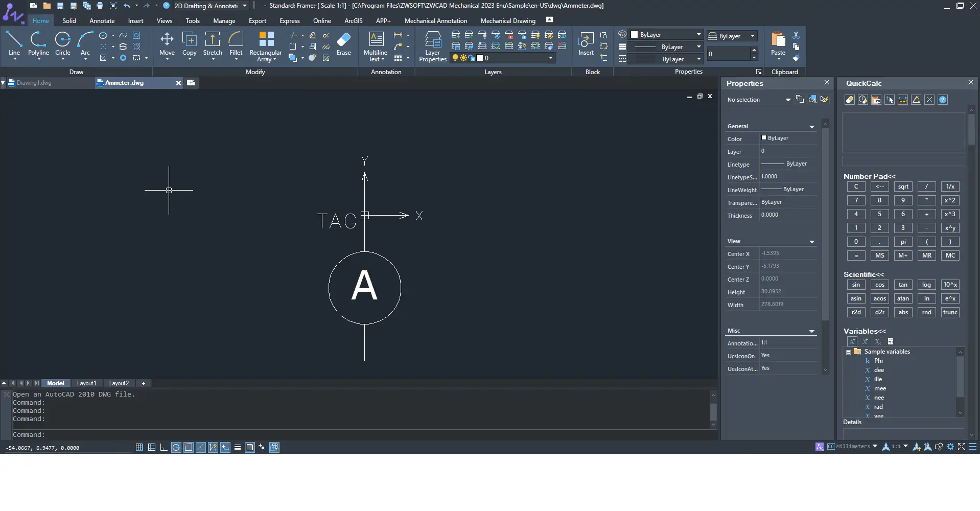Switch to the Layout1 tab
Image resolution: width=980 pixels, height=511 pixels.
coord(86,383)
